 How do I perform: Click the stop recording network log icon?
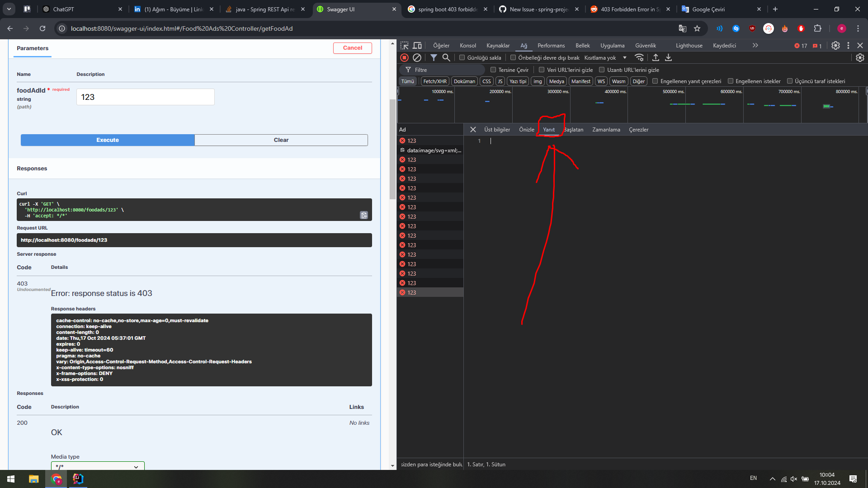[404, 57]
